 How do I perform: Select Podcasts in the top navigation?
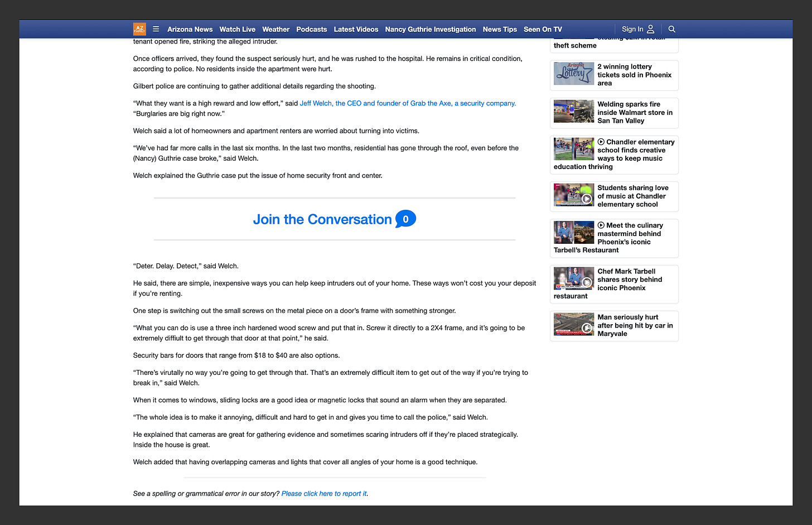(x=312, y=30)
